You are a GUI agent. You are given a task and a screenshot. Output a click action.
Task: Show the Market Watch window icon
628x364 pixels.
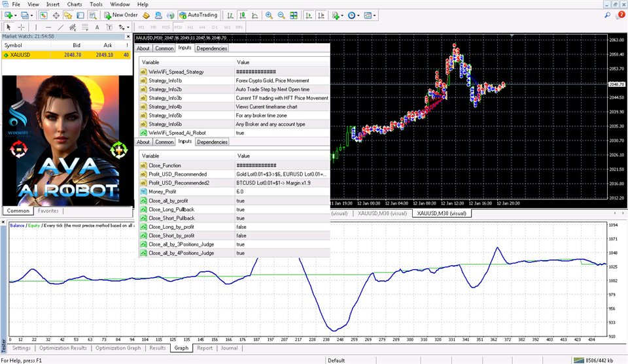pyautogui.click(x=43, y=15)
